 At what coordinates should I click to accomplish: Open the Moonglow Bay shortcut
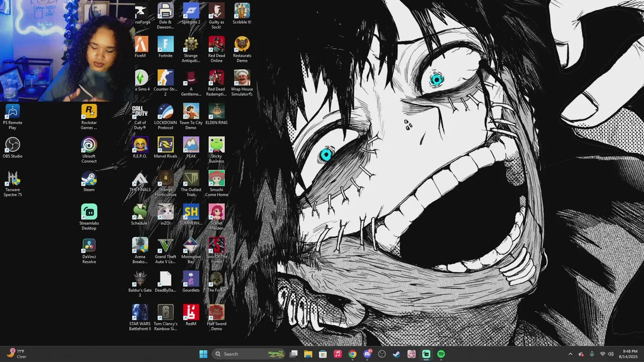[x=191, y=250]
